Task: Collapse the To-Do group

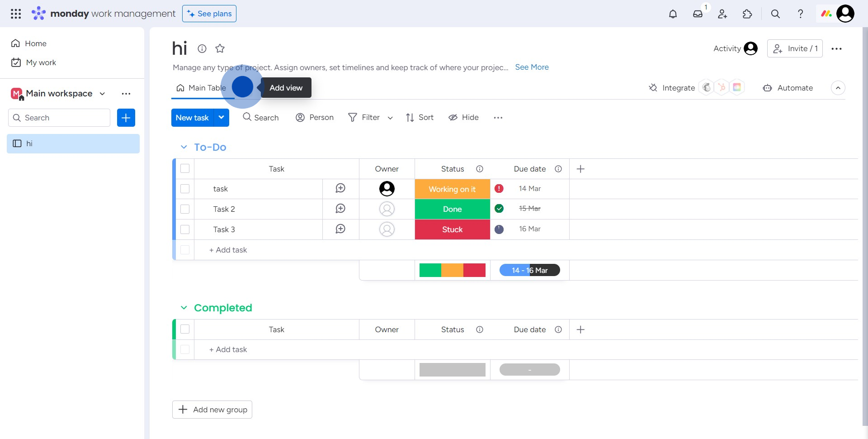Action: (184, 147)
